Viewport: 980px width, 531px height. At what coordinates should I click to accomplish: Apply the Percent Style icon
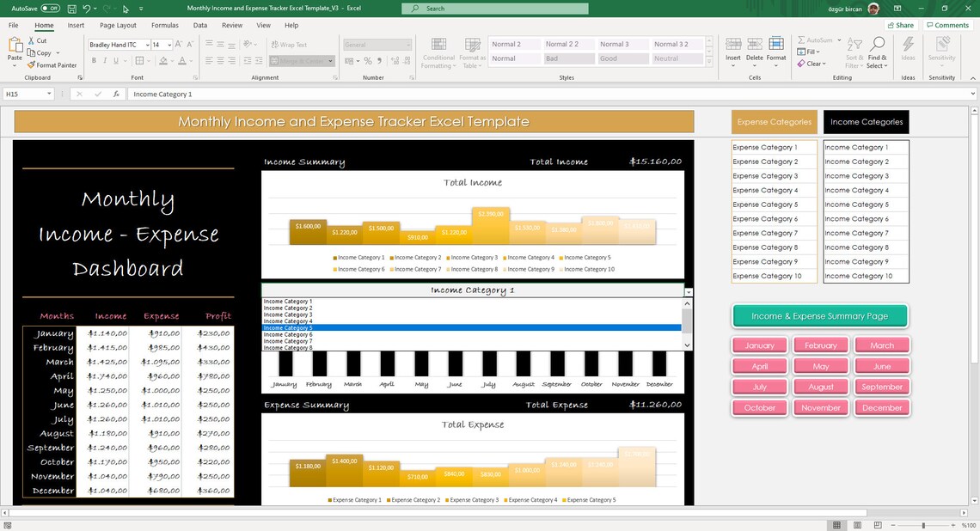[367, 60]
